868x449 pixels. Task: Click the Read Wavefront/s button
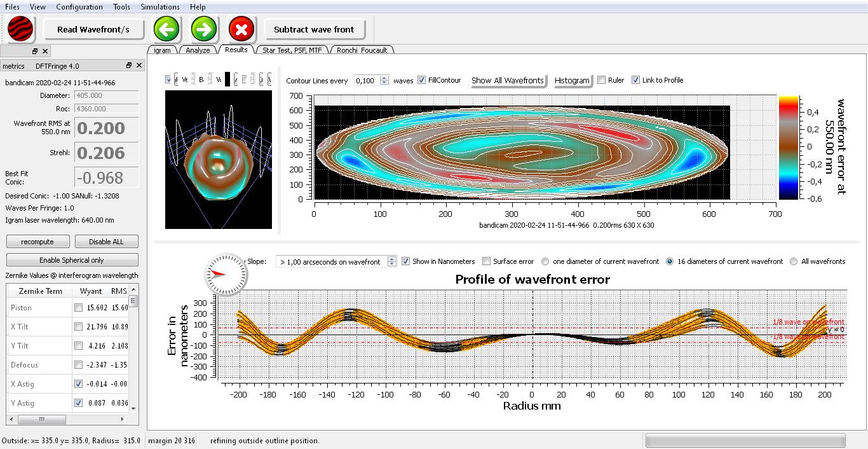click(x=93, y=29)
